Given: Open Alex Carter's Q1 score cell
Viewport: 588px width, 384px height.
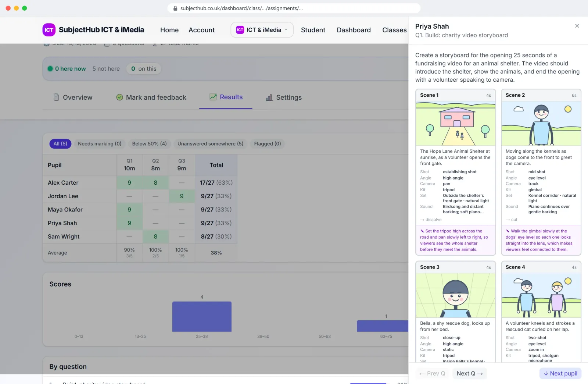Looking at the screenshot, I should (x=129, y=183).
